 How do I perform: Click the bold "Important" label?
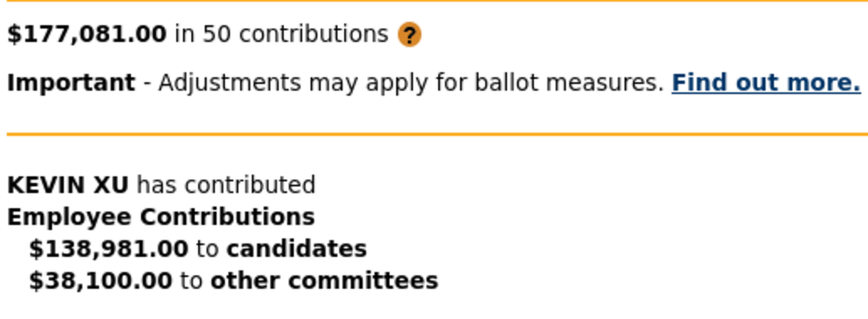[71, 83]
